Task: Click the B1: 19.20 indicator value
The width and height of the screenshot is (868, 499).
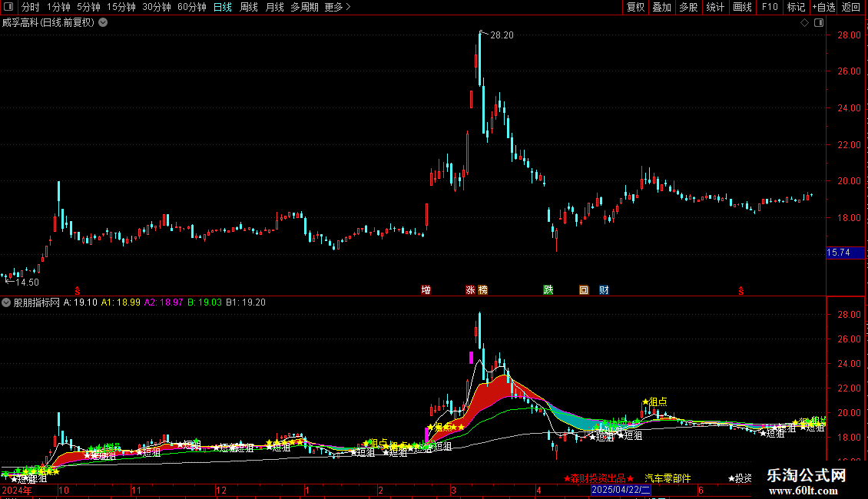Action: (246, 302)
